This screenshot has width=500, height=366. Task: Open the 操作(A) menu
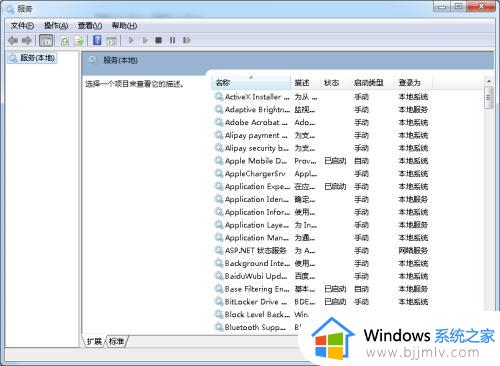coord(56,26)
